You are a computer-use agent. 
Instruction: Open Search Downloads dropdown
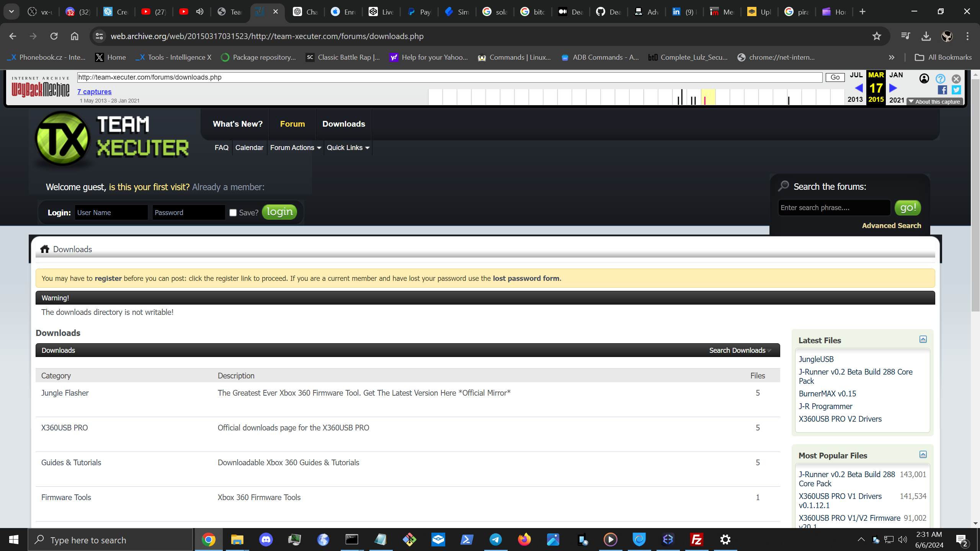coord(740,350)
